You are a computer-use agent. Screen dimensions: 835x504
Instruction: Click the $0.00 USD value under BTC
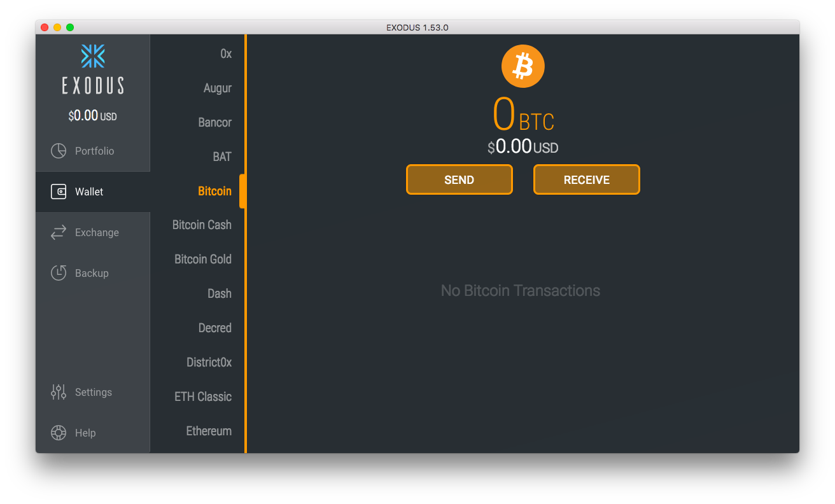(x=523, y=147)
